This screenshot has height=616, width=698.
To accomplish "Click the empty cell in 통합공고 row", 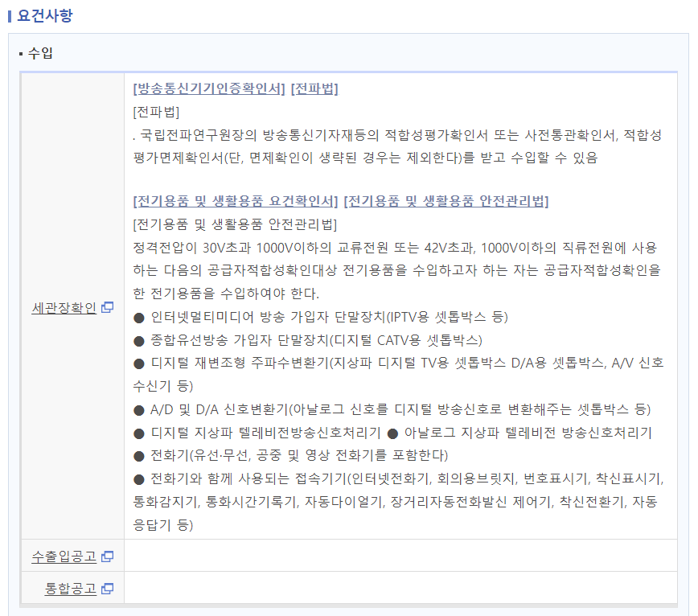I will coord(400,589).
